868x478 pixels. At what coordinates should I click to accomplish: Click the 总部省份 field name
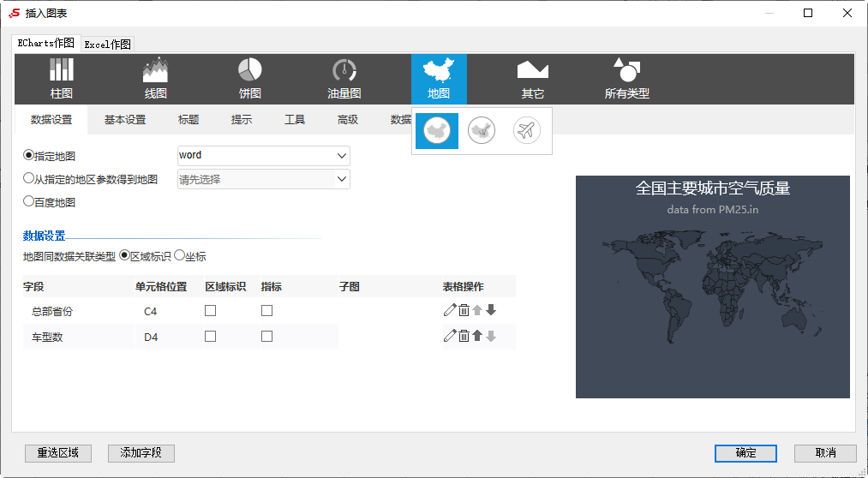click(52, 312)
